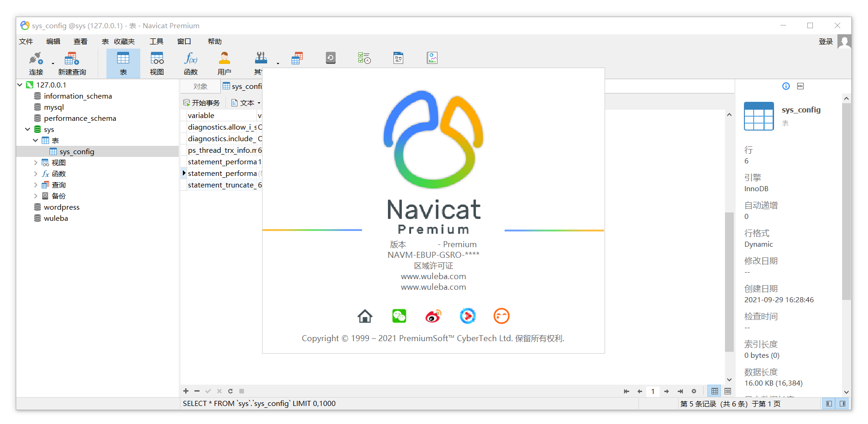Open the Backup toolbar icon
The image size is (868, 424).
click(331, 58)
